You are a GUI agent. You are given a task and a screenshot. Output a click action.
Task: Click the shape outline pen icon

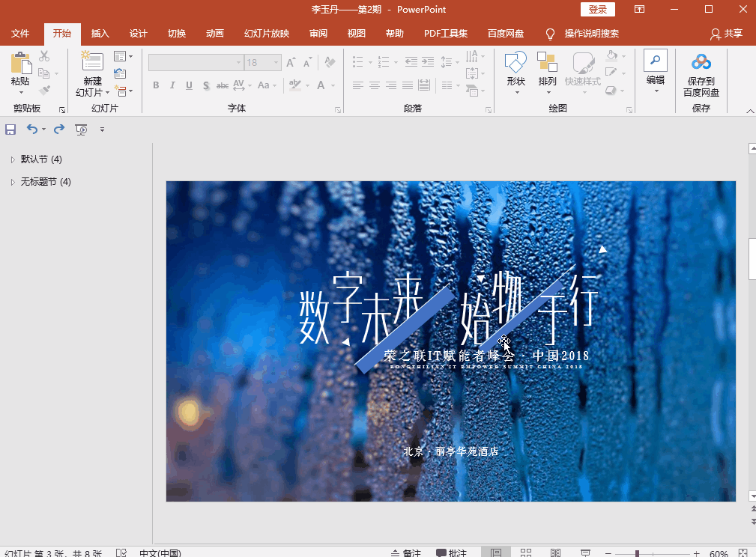[x=611, y=73]
